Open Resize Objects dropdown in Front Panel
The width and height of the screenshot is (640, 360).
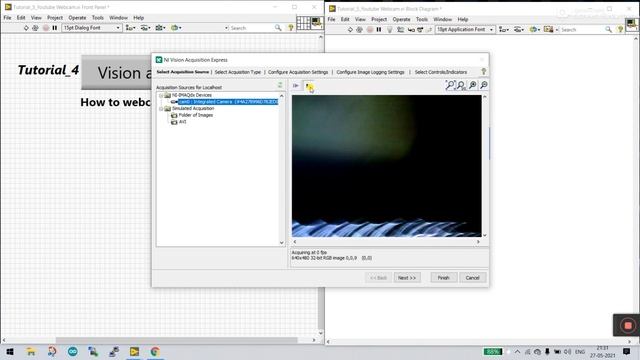[x=160, y=28]
